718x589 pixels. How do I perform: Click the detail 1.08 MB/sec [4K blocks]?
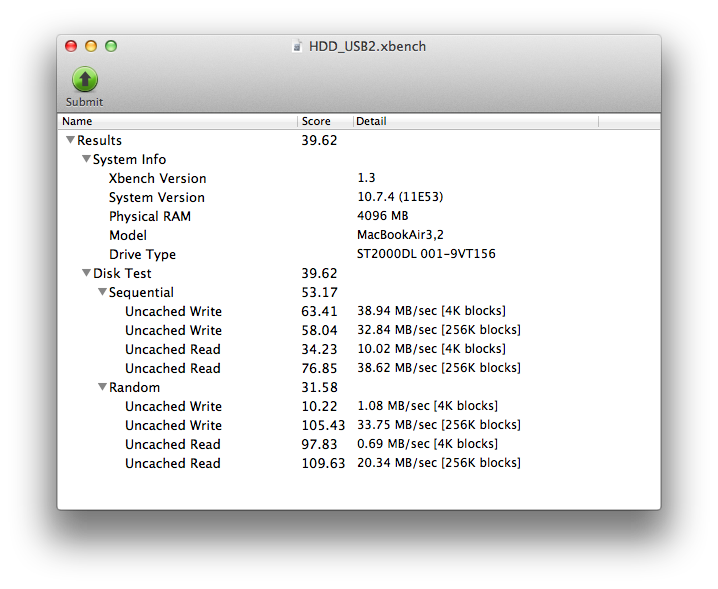click(x=427, y=406)
